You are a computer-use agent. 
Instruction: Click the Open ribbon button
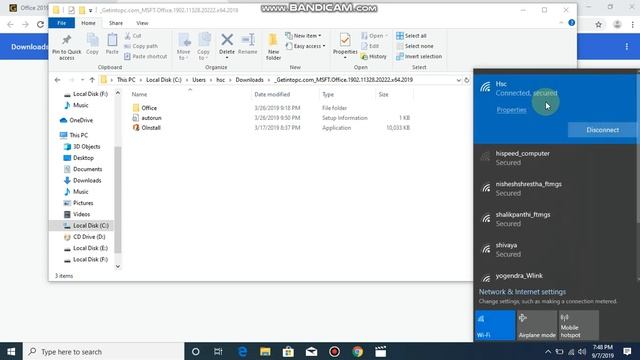[x=374, y=36]
